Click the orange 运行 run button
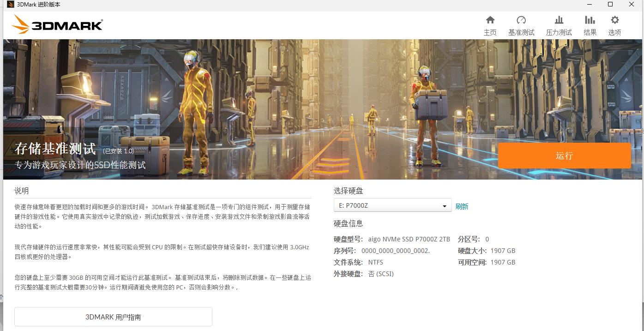 click(564, 156)
